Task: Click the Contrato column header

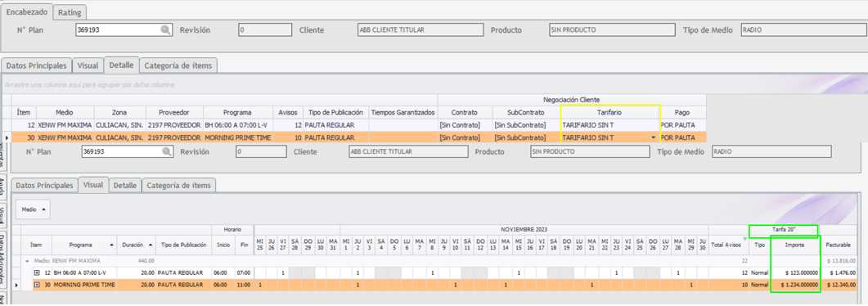Action: [465, 112]
